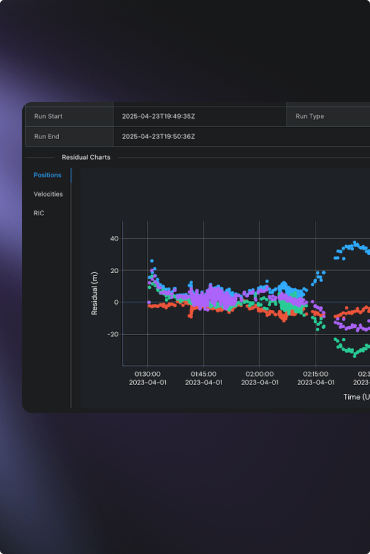Click the -20 y-axis tick label
Viewport: 370px width, 554px height.
pyautogui.click(x=113, y=334)
